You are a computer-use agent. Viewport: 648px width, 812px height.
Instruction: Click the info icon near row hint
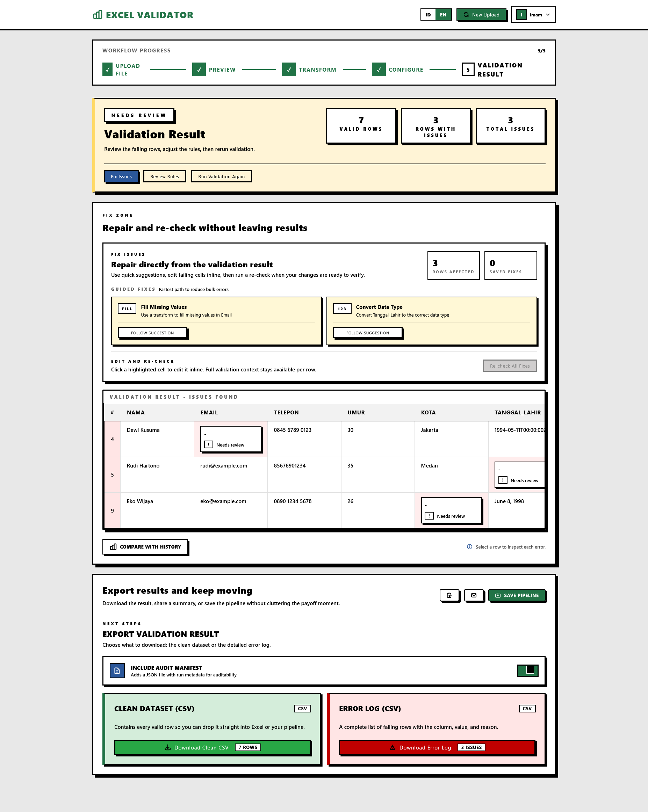point(469,547)
